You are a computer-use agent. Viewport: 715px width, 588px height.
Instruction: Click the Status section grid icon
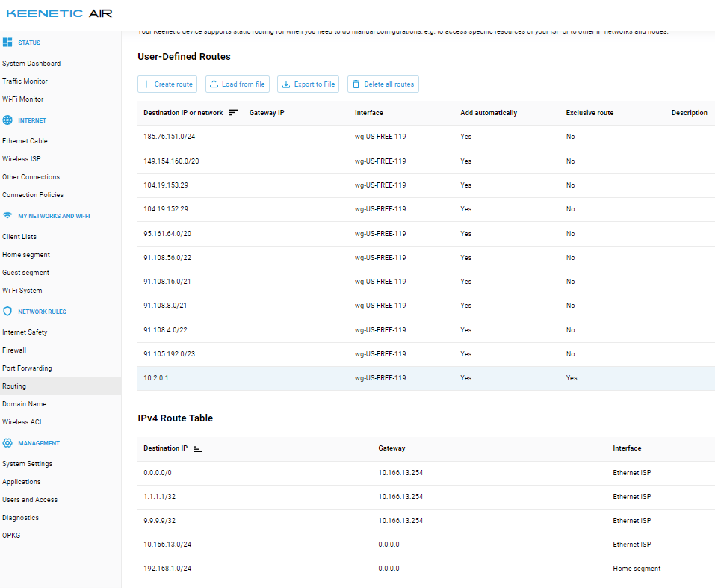coord(8,43)
